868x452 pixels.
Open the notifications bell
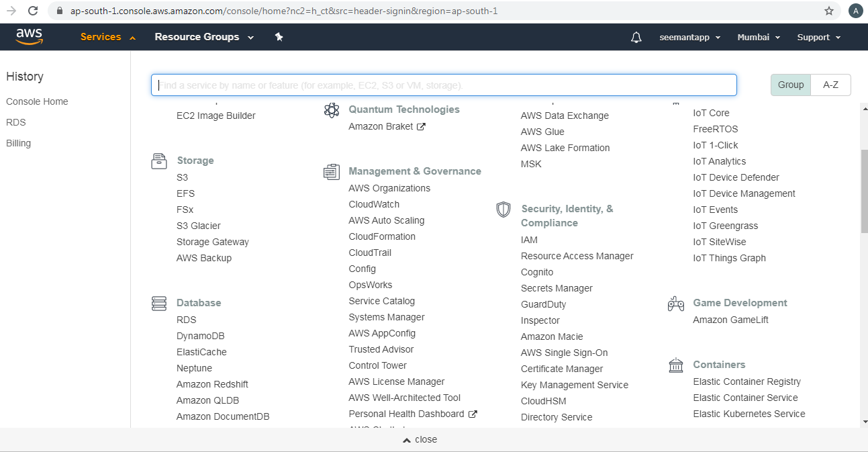coord(636,38)
